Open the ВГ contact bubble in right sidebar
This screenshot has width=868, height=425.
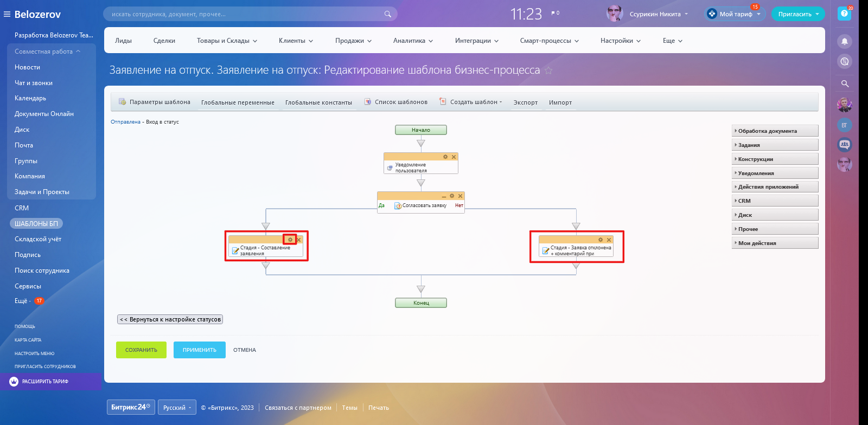(x=844, y=125)
